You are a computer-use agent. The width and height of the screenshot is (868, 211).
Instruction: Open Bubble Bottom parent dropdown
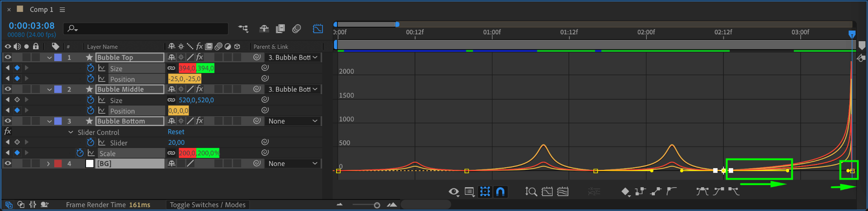[292, 121]
